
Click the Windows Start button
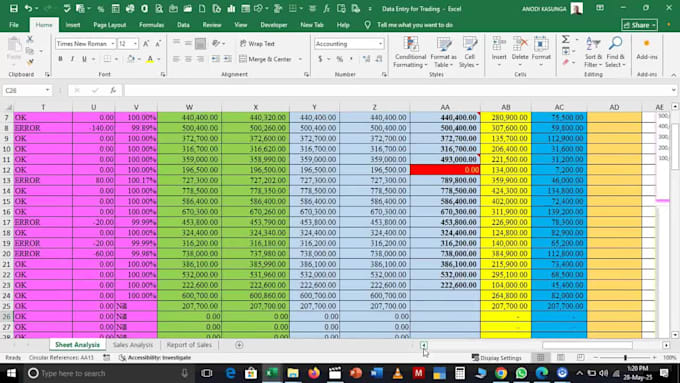click(11, 373)
